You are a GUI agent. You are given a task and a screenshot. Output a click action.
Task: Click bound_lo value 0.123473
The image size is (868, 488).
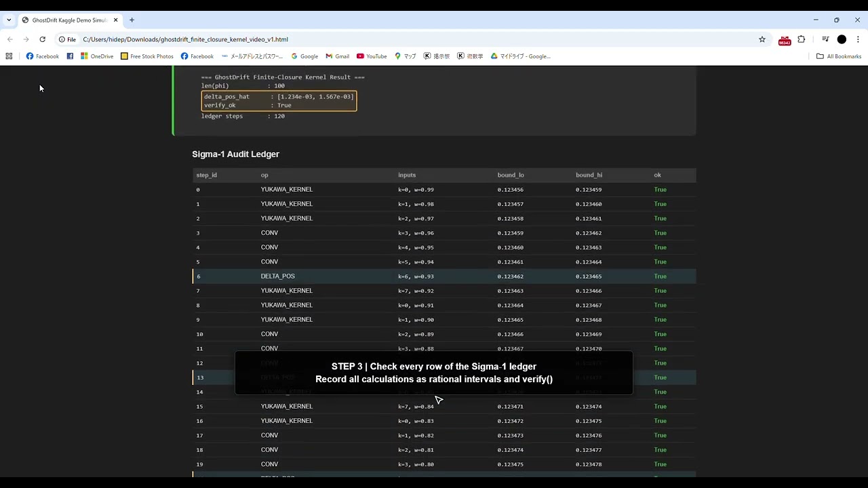(x=510, y=436)
